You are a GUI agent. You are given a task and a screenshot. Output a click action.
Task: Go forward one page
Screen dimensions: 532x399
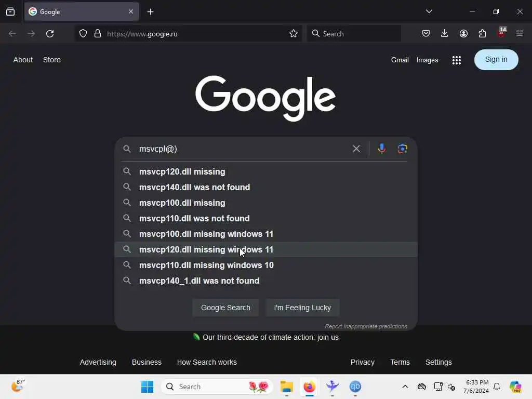tap(31, 34)
